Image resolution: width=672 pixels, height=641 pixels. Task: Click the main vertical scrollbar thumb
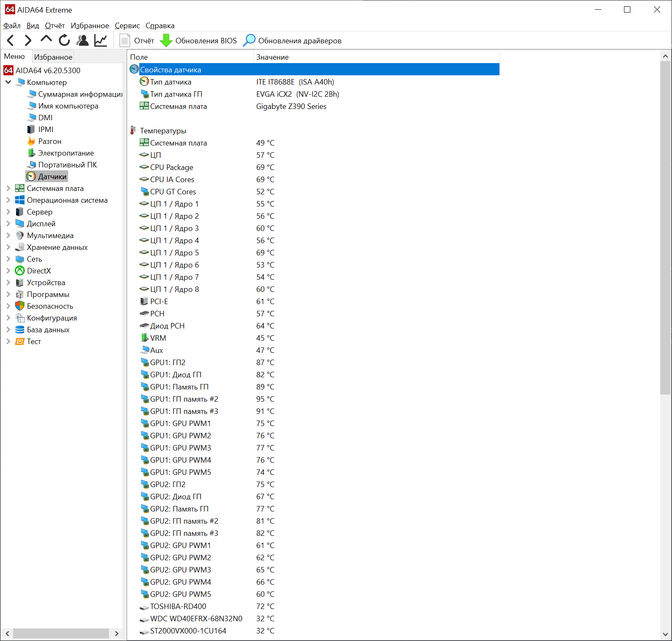pyautogui.click(x=665, y=228)
